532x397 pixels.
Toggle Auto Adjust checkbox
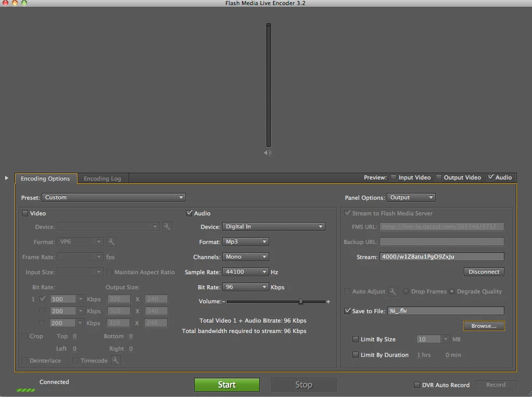tap(347, 291)
